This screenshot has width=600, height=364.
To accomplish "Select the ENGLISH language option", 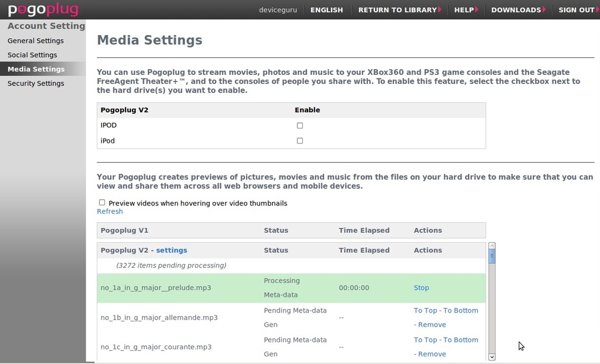I will [327, 10].
